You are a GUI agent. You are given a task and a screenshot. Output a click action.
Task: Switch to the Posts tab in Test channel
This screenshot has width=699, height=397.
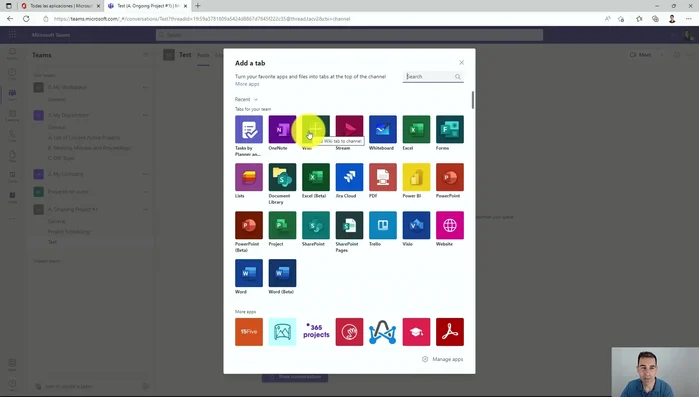tap(203, 55)
